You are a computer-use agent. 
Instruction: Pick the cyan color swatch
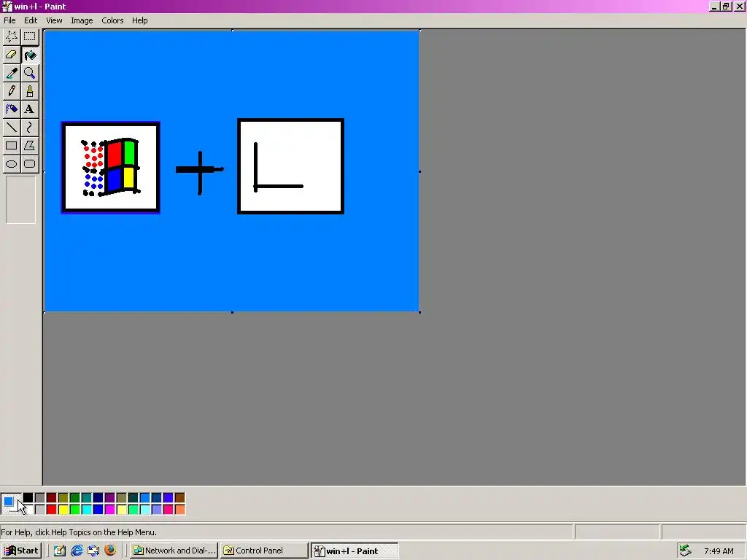pyautogui.click(x=87, y=510)
